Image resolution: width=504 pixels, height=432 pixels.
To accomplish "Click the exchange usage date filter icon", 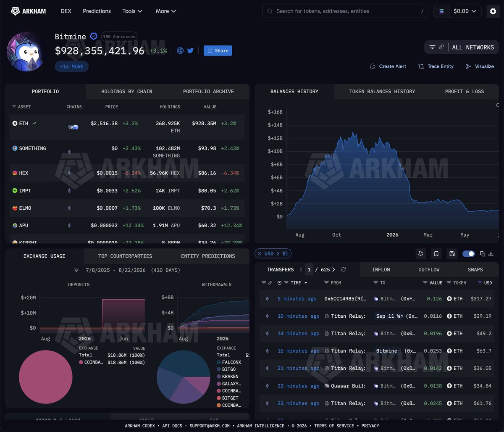I will pyautogui.click(x=76, y=270).
